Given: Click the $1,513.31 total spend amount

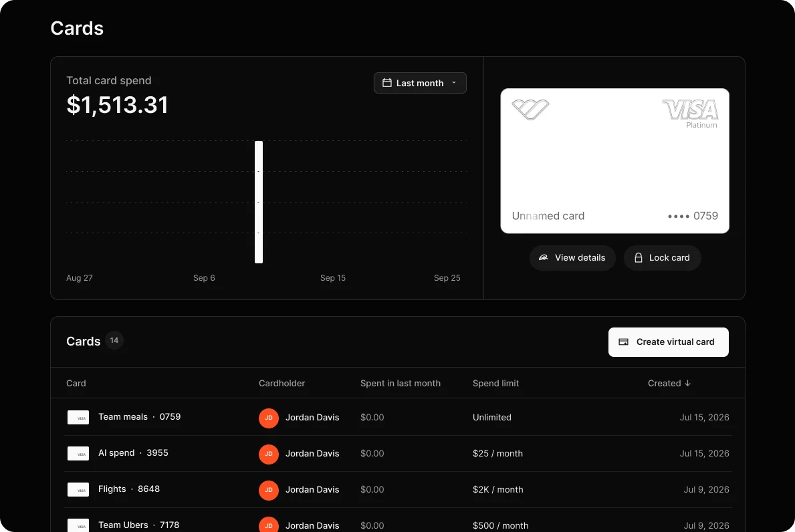Looking at the screenshot, I should pyautogui.click(x=117, y=105).
